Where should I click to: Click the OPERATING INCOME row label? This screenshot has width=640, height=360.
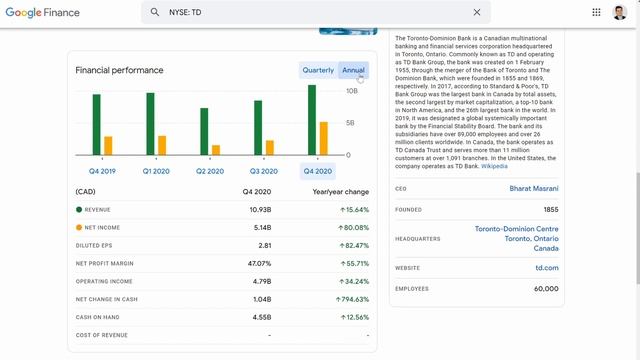coord(104,282)
